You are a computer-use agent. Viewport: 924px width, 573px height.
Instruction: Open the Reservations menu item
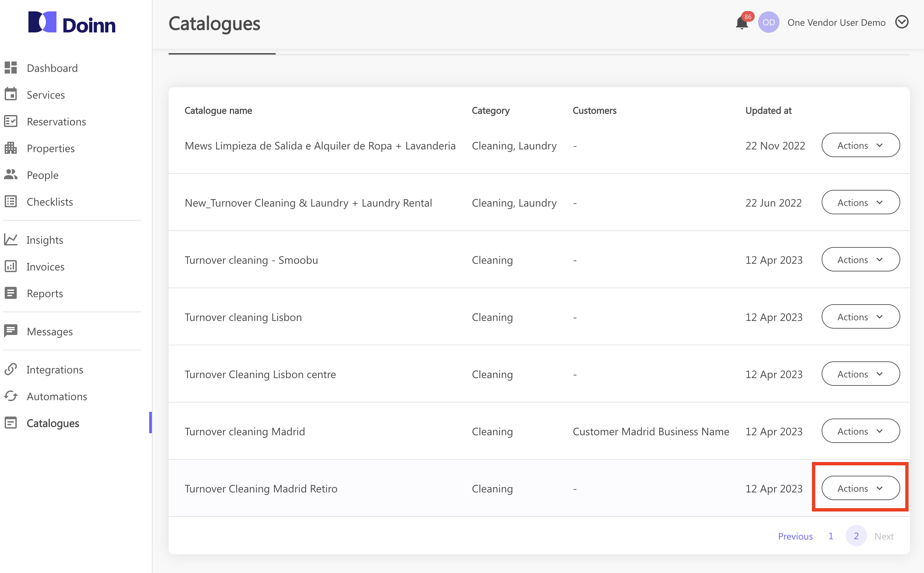click(56, 122)
